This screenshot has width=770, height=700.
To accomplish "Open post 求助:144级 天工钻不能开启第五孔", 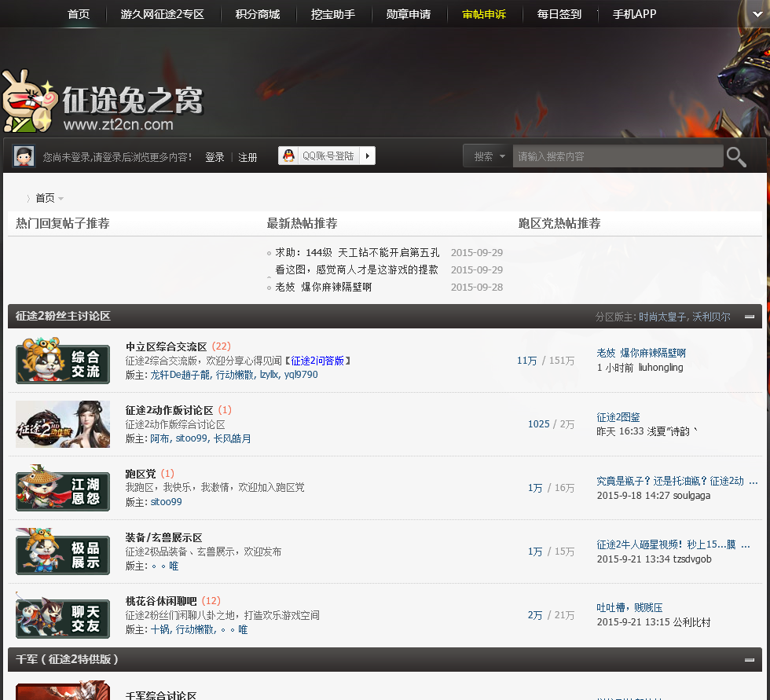I will pos(357,252).
